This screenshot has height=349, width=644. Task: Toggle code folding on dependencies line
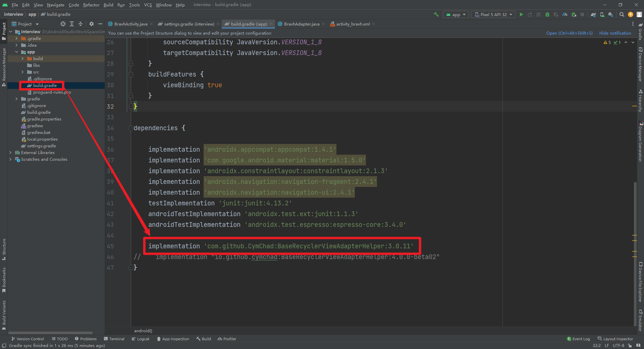click(x=131, y=128)
